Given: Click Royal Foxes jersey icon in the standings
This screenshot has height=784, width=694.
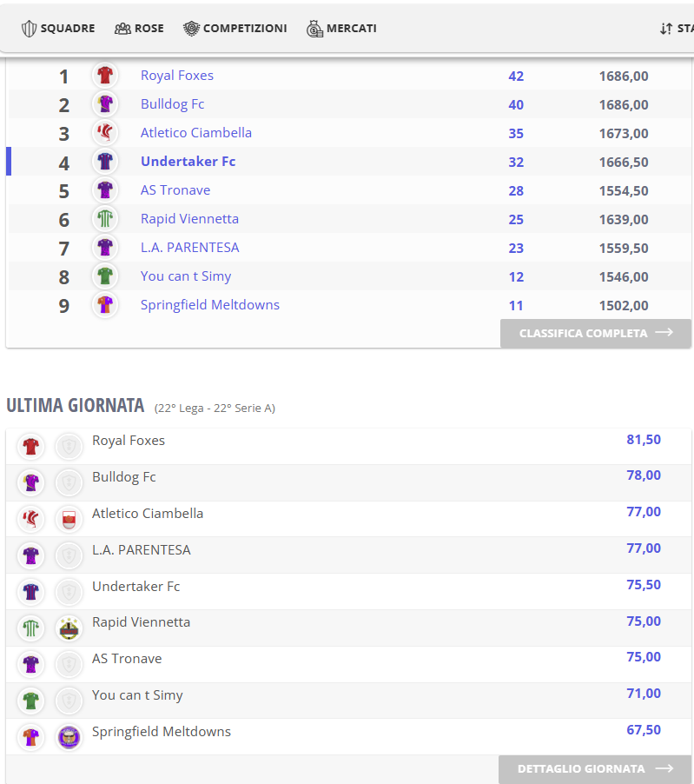Looking at the screenshot, I should pos(105,76).
